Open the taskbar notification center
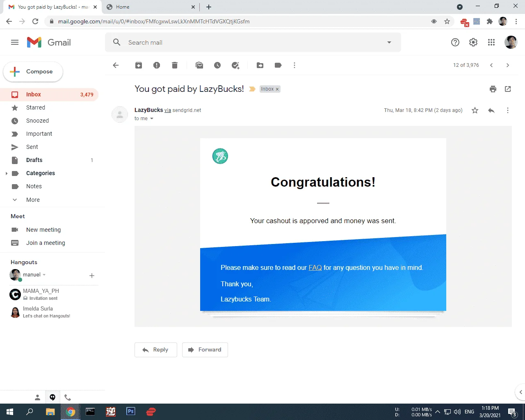This screenshot has height=420, width=525. point(512,412)
